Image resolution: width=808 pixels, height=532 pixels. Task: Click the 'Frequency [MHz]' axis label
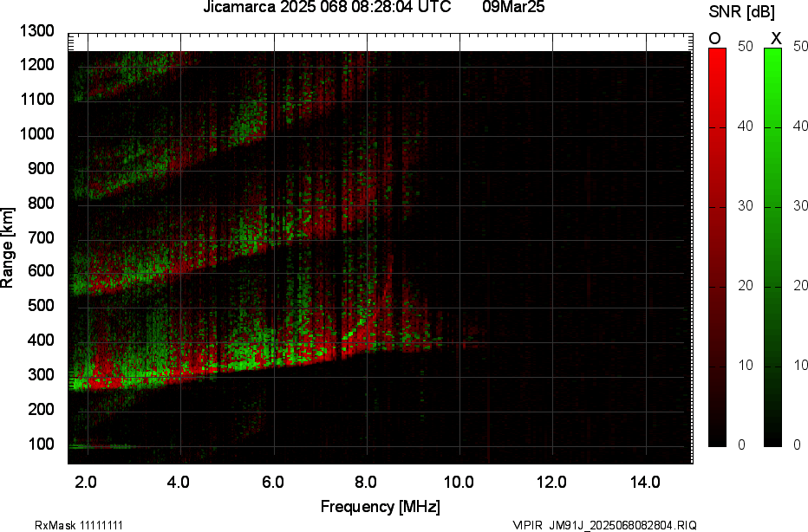coord(381,507)
